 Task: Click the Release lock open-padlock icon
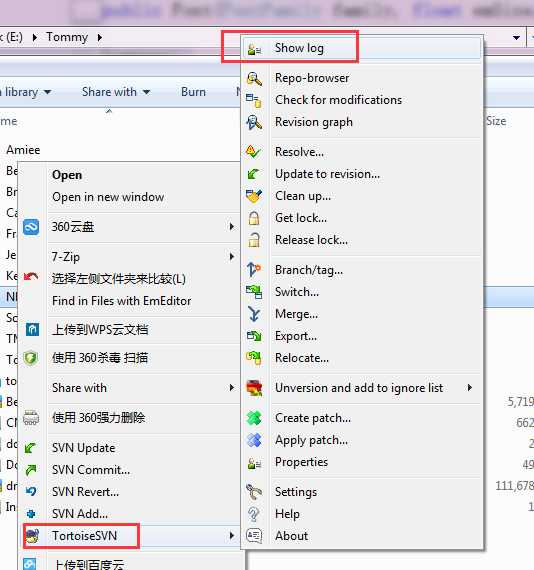click(x=254, y=240)
